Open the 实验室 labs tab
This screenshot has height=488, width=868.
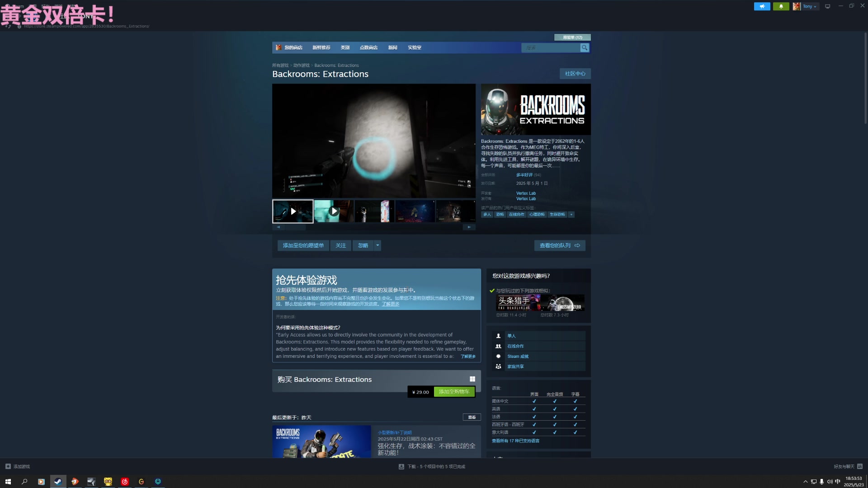(x=414, y=47)
